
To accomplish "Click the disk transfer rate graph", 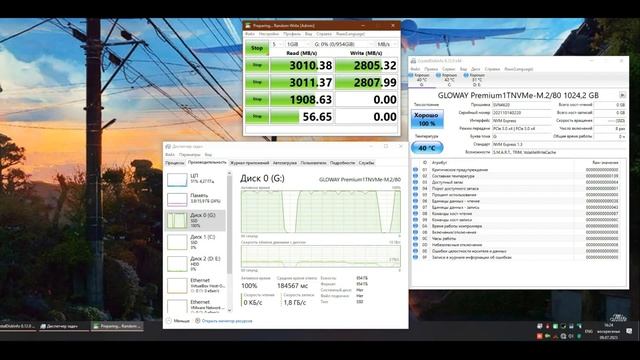I will 321,256.
